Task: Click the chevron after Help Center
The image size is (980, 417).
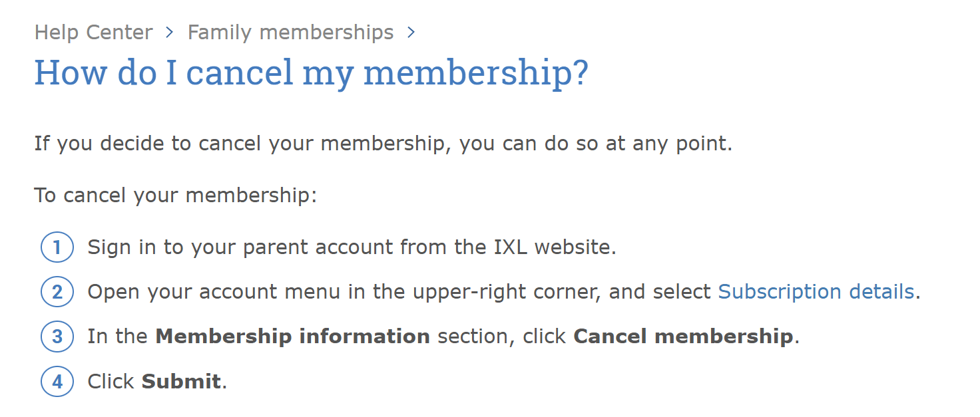Action: point(170,32)
